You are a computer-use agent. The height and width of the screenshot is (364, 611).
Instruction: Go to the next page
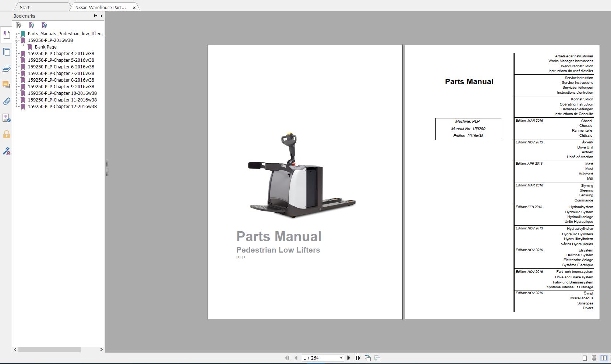point(349,358)
